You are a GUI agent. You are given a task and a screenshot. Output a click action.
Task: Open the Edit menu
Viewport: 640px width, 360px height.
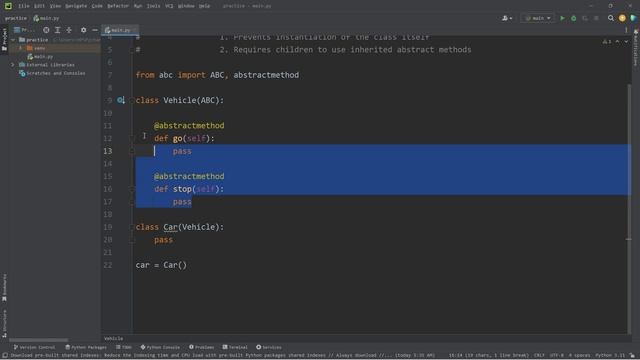39,6
